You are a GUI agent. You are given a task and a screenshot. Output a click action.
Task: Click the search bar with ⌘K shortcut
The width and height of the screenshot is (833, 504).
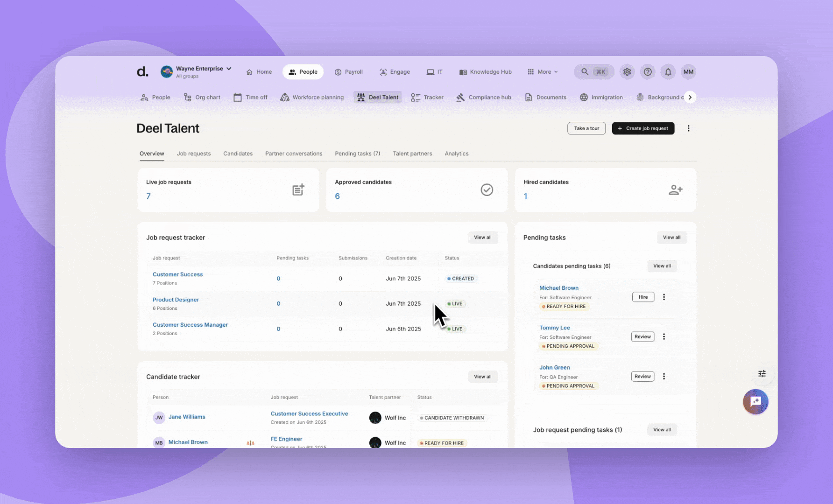click(594, 72)
